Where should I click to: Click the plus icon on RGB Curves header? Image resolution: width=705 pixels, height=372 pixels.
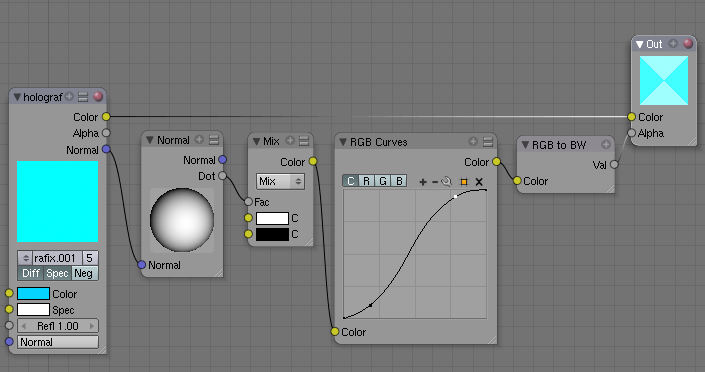[x=473, y=142]
